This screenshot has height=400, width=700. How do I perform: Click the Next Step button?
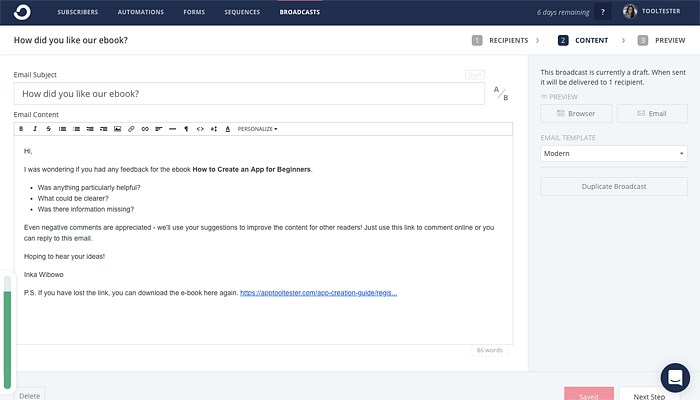(x=649, y=395)
